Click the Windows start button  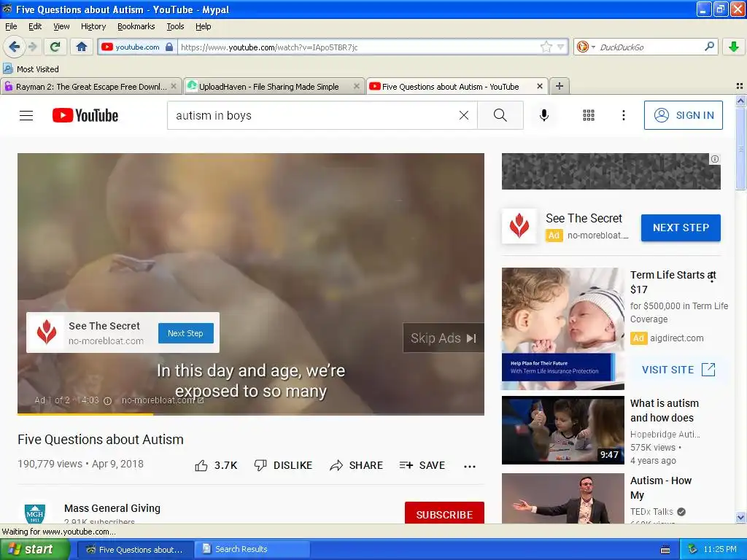35,549
